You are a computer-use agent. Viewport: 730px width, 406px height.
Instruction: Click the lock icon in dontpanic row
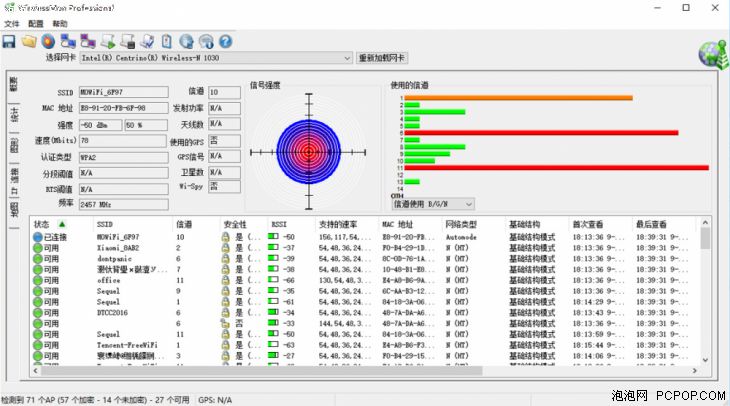[225, 258]
